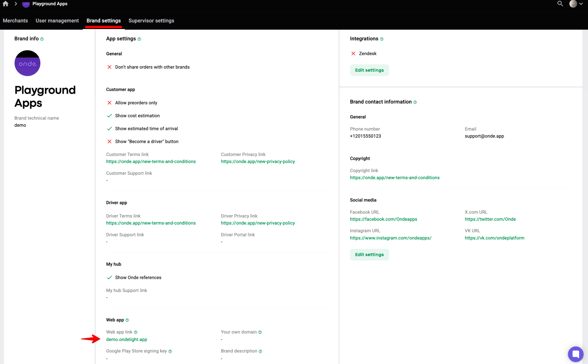Click checkmark beside Show estimated time of arrival
This screenshot has height=364, width=588.
coord(109,129)
